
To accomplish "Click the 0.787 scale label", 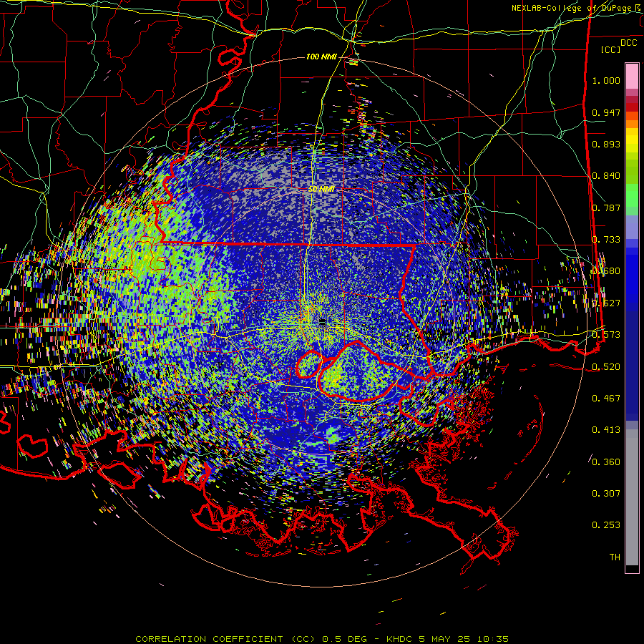I will point(606,208).
